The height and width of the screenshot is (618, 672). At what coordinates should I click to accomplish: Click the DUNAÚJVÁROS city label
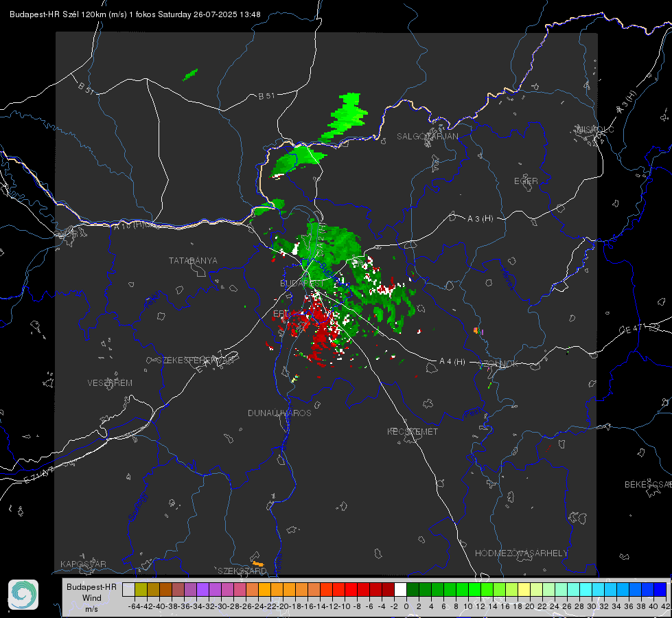[279, 413]
